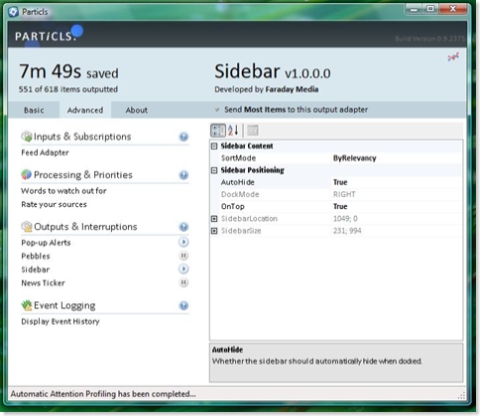Expand the SidebarSize property

click(214, 231)
